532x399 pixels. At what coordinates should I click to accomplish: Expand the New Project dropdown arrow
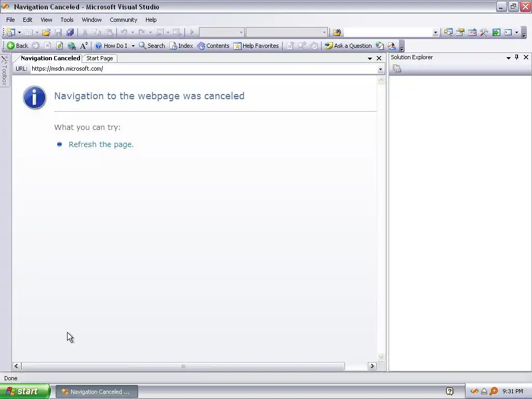pos(19,32)
